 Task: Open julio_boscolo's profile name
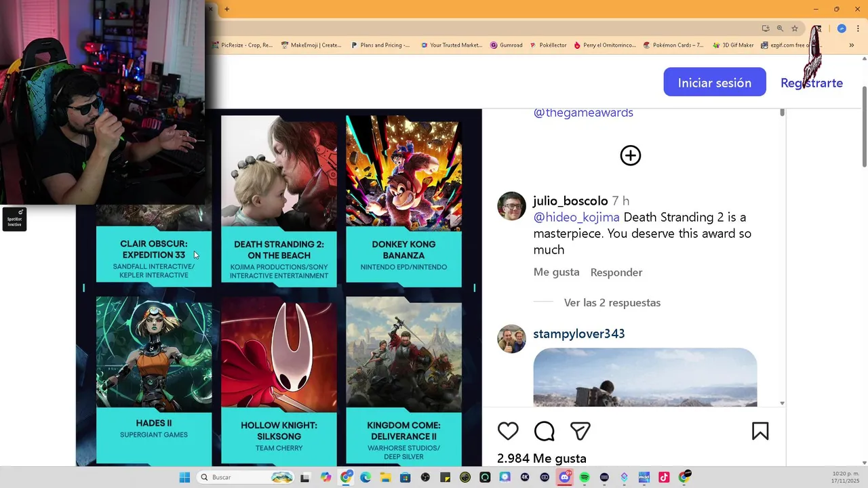click(x=570, y=201)
